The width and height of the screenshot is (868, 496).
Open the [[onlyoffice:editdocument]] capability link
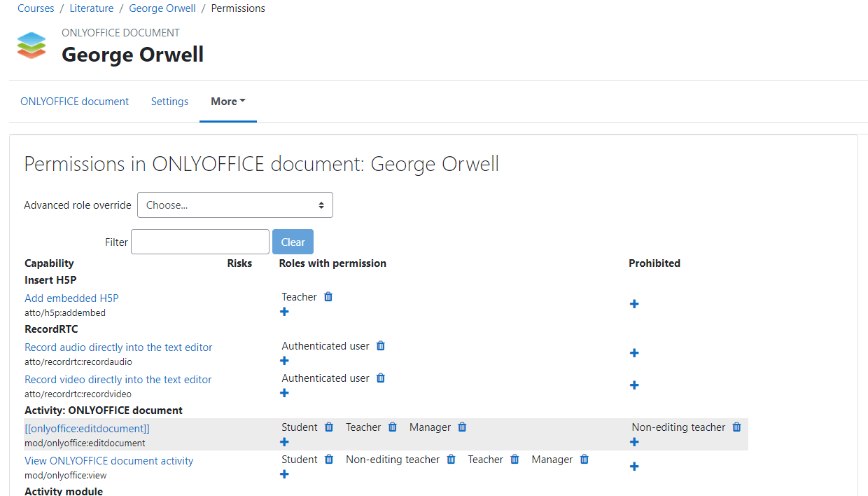[87, 429]
